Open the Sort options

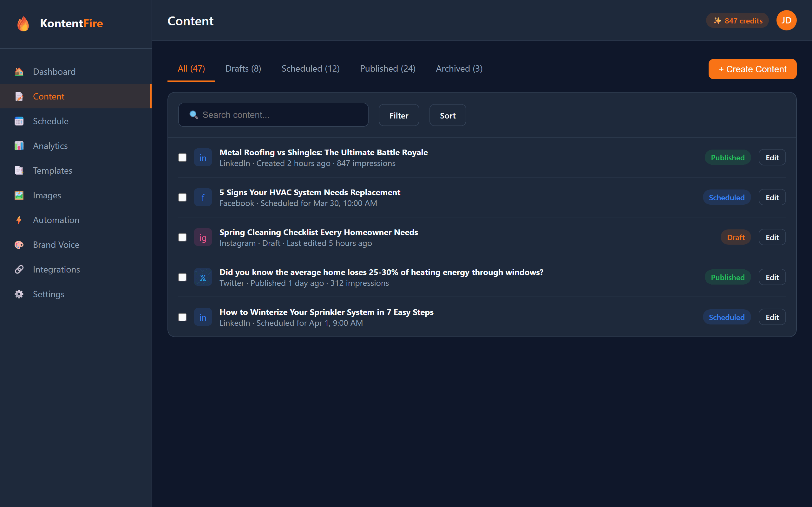(448, 115)
